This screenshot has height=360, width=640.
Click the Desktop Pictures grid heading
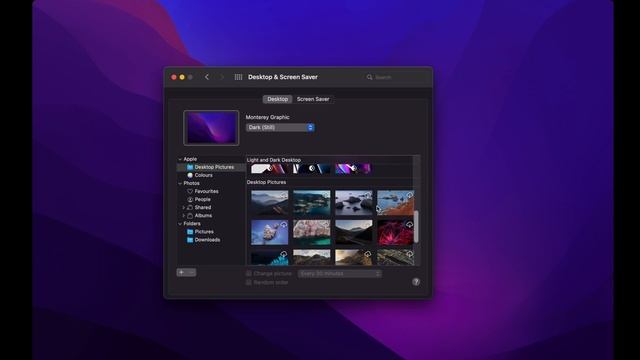pos(267,182)
